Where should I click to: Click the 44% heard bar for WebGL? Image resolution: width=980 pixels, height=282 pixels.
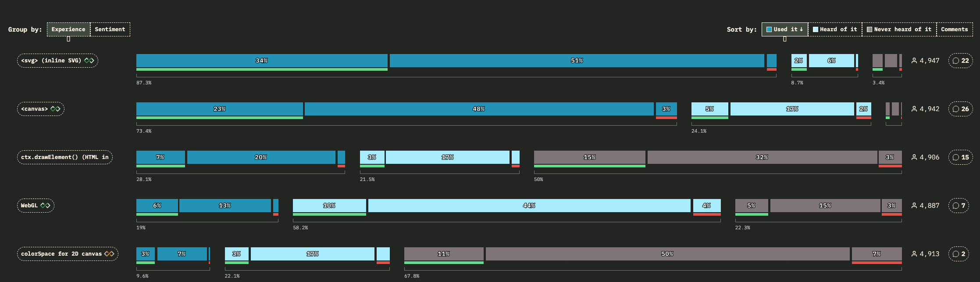click(x=529, y=206)
